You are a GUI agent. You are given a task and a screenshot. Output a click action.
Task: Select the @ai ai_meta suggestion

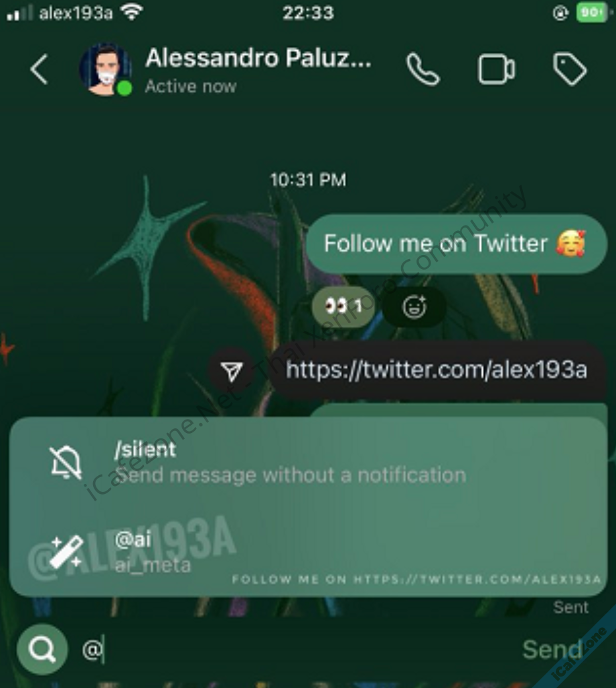pyautogui.click(x=308, y=552)
